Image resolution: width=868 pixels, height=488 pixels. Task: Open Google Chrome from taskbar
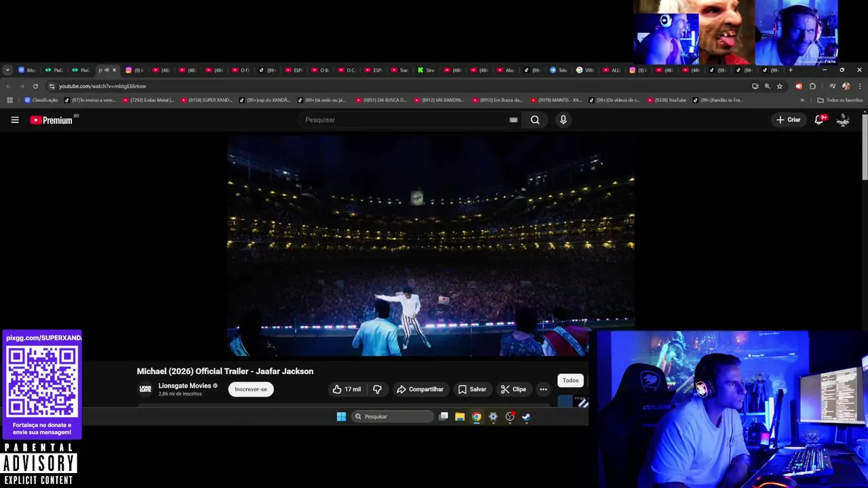point(477,416)
